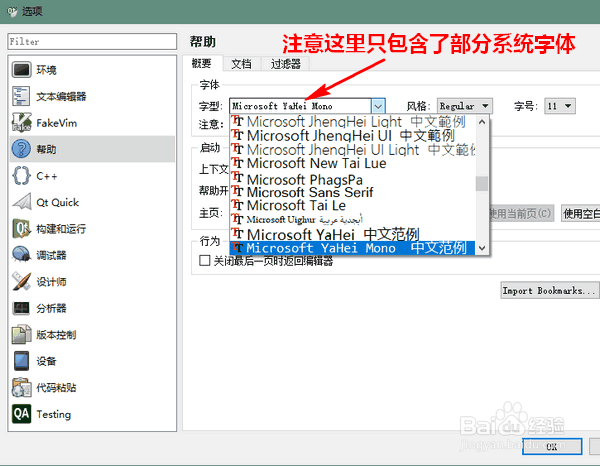Choose the Qt Quick paper-plane icon
This screenshot has width=600, height=466.
[21, 202]
